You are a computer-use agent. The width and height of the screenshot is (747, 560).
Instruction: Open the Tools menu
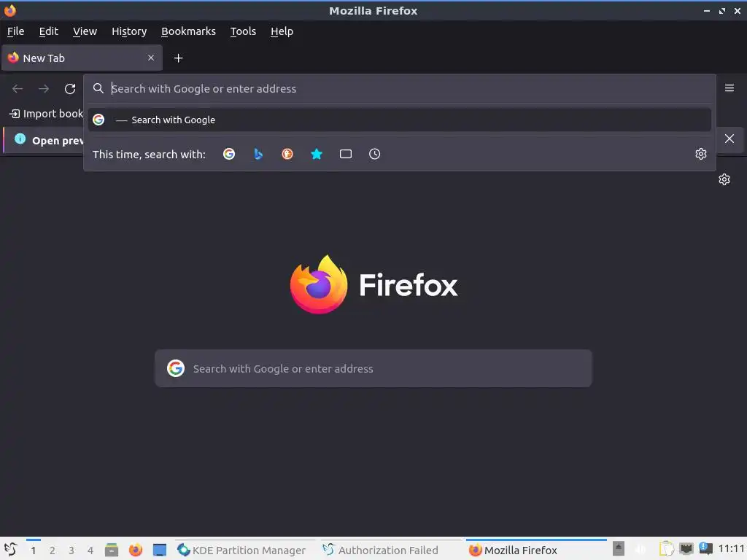(243, 31)
